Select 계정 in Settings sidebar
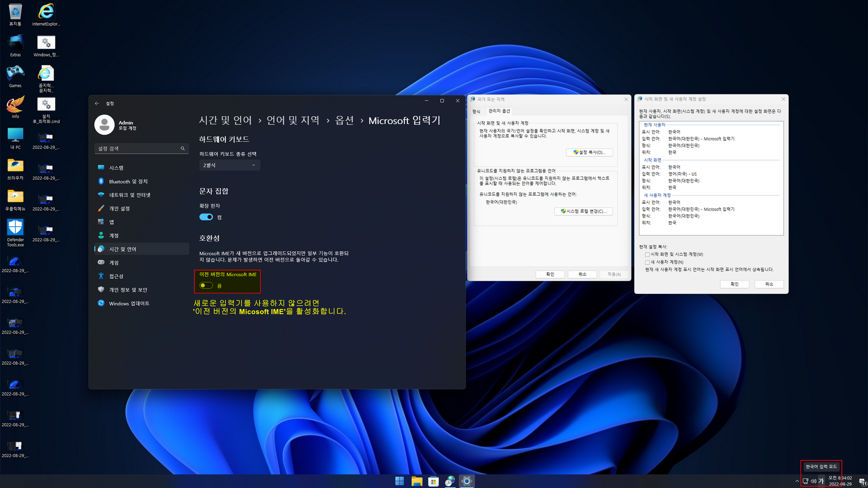Image resolution: width=868 pixels, height=488 pixels. pos(141,235)
